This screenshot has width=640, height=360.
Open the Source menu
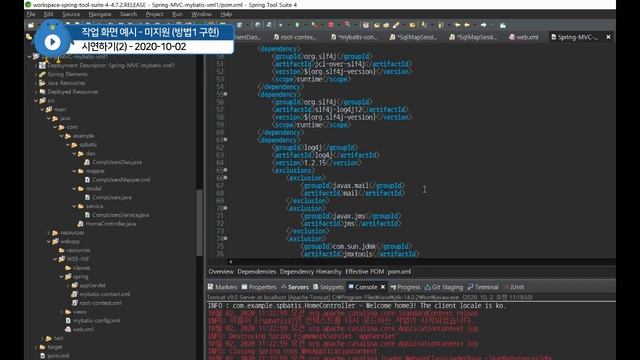(71, 14)
